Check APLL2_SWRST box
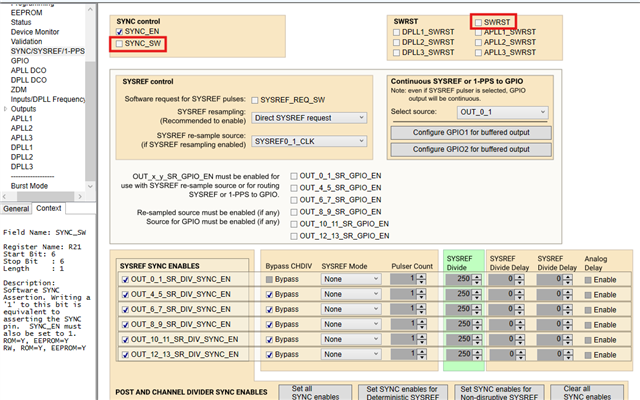Viewport: 640px width, 400px height. pos(478,42)
